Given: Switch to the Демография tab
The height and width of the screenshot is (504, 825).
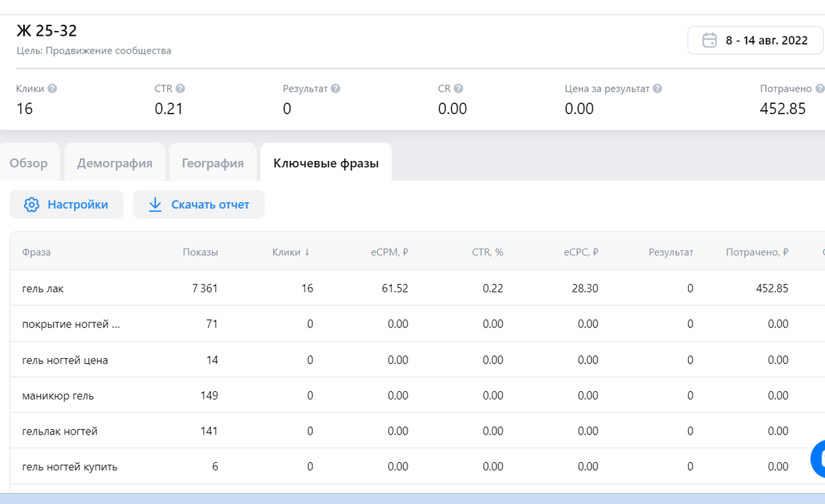Looking at the screenshot, I should click(x=115, y=163).
